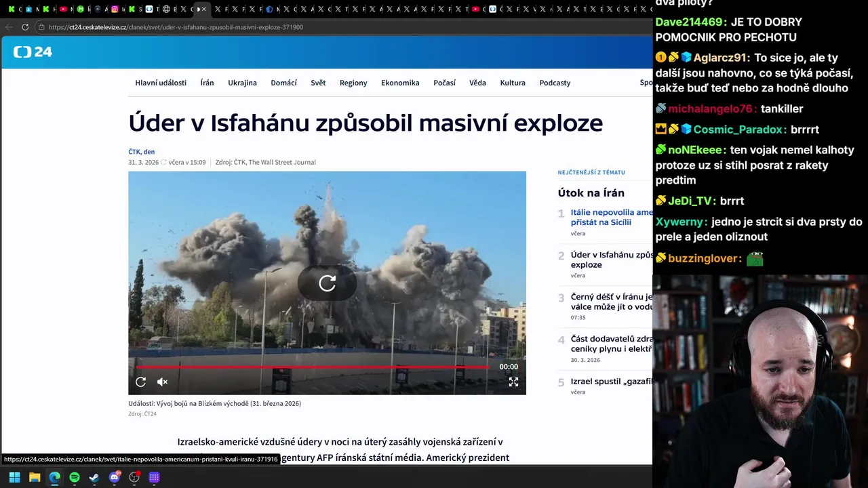Go back using browser back arrow

[9, 27]
